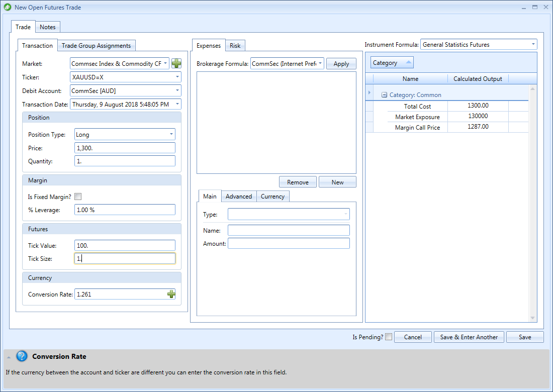
Task: Collapse the help panel with small arrow
Action: coord(9,357)
